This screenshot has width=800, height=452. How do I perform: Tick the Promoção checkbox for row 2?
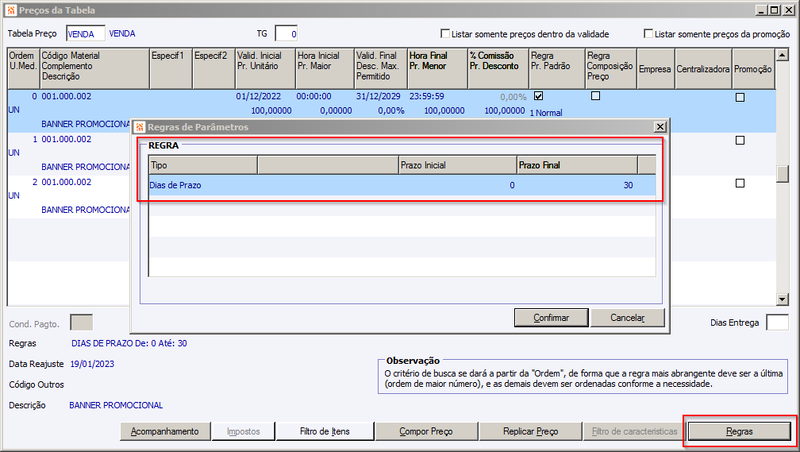point(740,183)
